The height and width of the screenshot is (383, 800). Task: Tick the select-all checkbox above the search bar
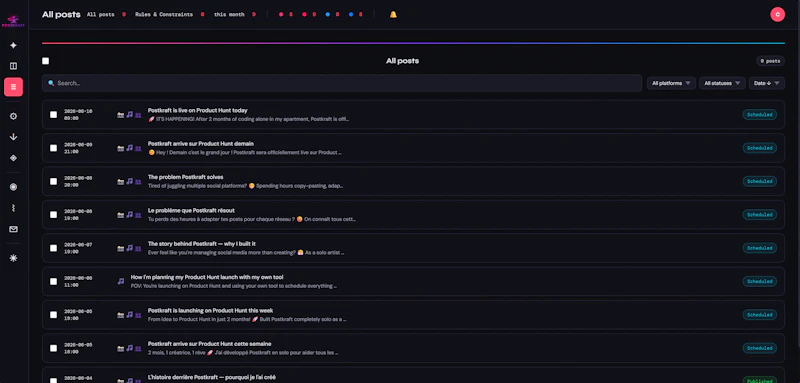pyautogui.click(x=45, y=61)
